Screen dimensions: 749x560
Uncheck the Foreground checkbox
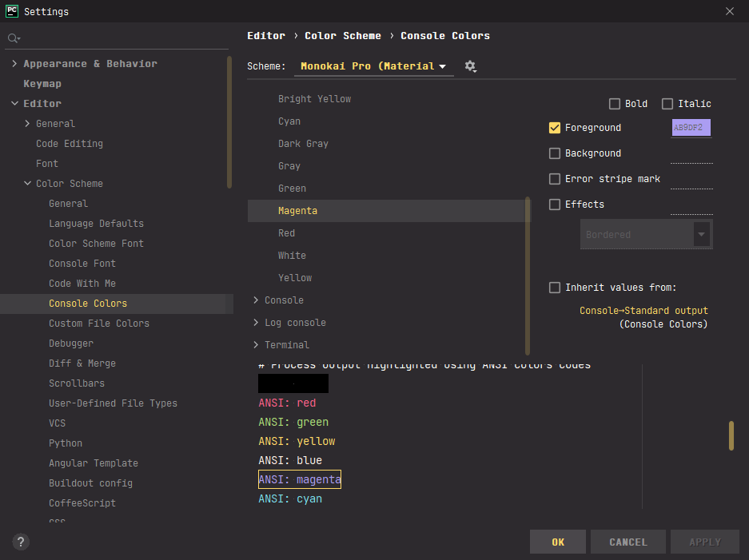click(555, 128)
